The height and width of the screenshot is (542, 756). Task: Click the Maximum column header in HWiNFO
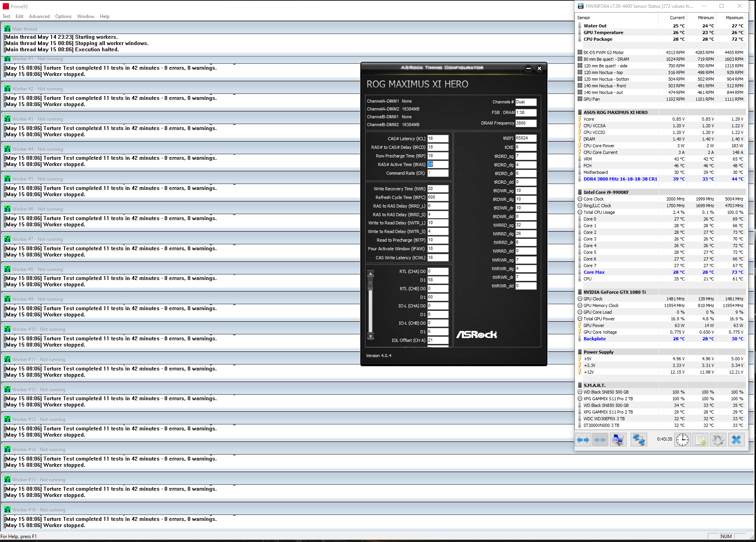[734, 18]
